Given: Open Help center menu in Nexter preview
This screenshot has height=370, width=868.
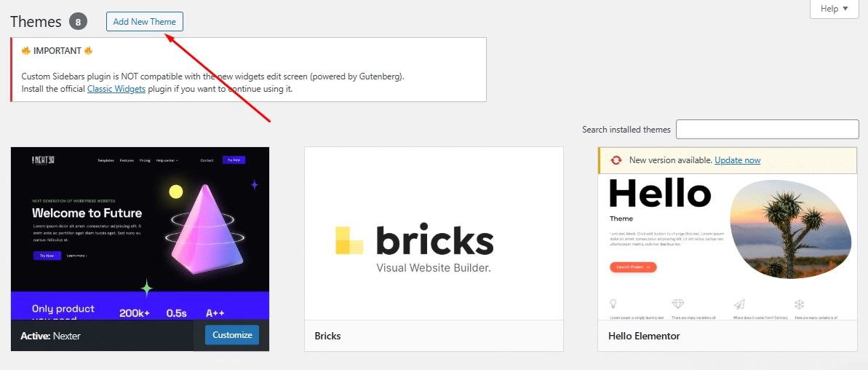Looking at the screenshot, I should pos(167,160).
